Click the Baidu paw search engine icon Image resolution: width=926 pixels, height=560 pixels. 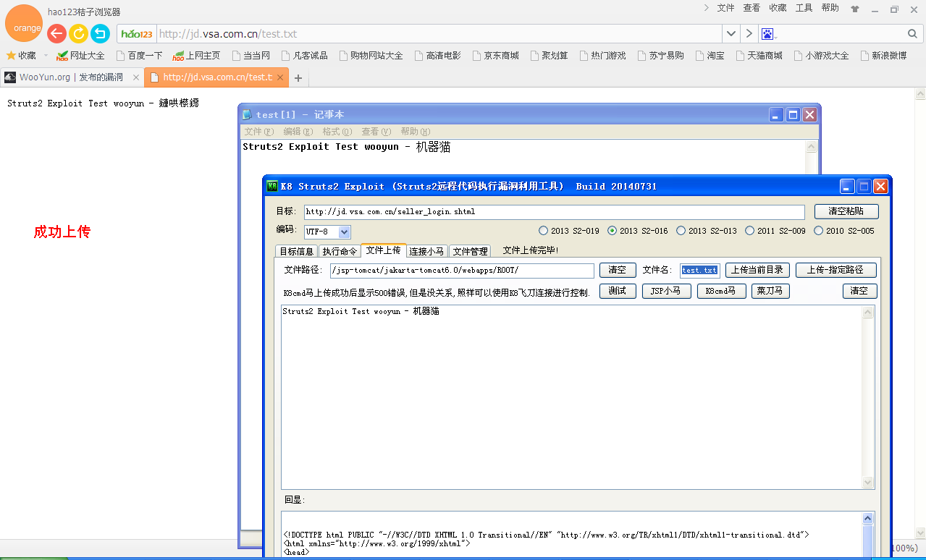pyautogui.click(x=767, y=34)
